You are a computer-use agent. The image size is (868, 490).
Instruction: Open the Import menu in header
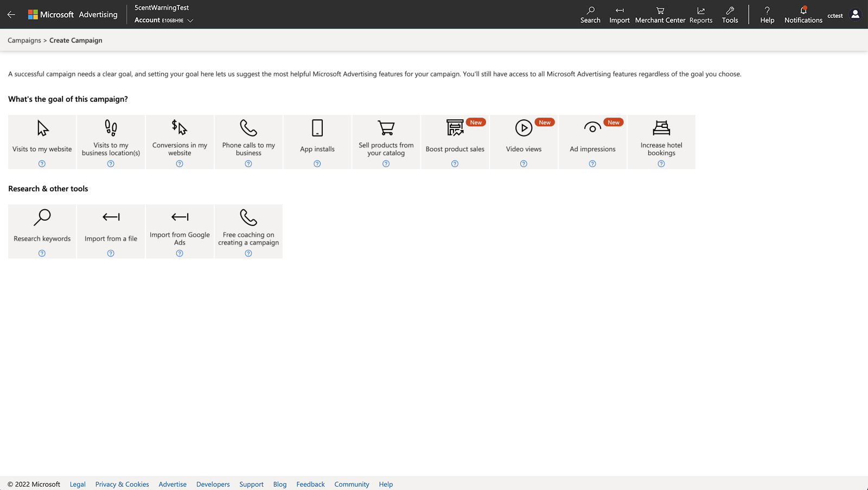coord(620,15)
